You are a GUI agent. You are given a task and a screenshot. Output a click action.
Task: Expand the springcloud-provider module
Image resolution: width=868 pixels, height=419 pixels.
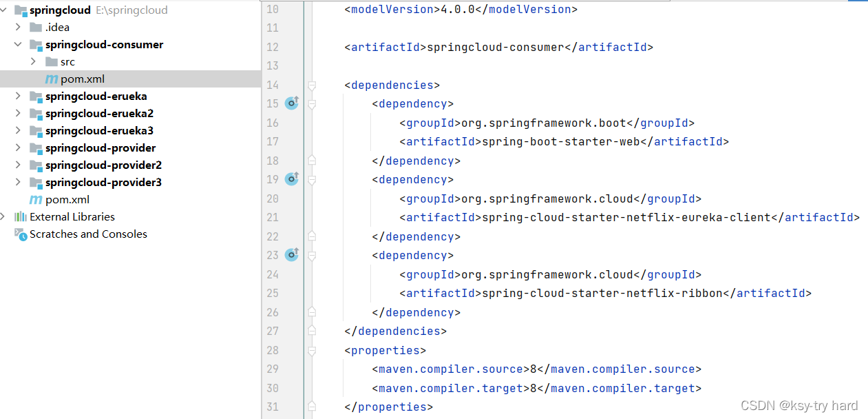point(19,148)
